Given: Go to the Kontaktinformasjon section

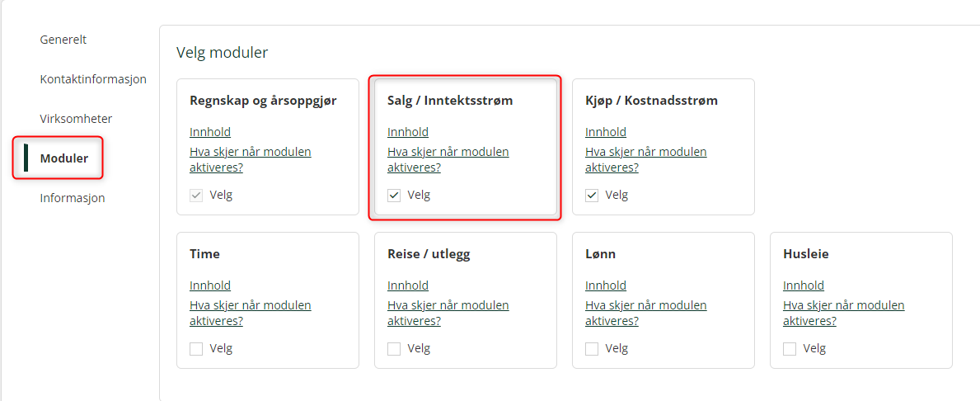Looking at the screenshot, I should 93,79.
